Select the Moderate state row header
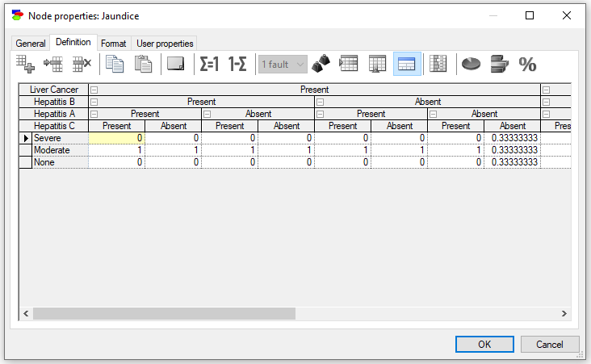The width and height of the screenshot is (591, 364). tap(61, 150)
